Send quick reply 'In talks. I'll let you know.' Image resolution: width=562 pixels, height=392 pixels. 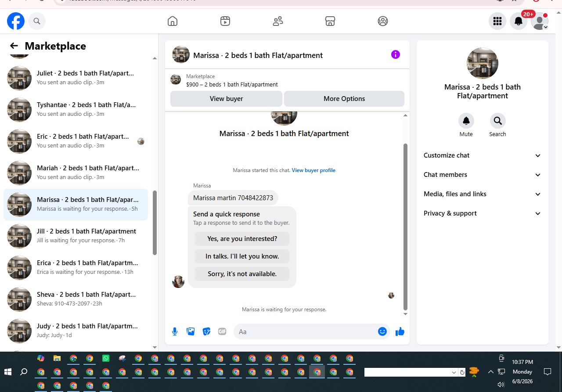click(242, 256)
